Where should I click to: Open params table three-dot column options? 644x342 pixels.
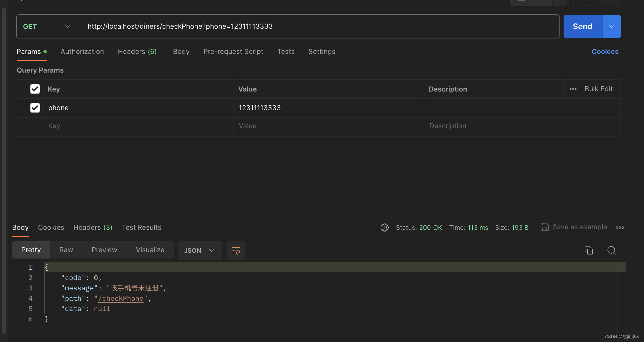coord(573,89)
